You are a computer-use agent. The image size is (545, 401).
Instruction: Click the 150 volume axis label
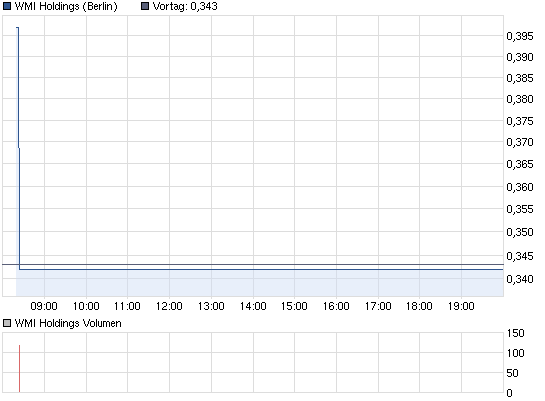click(515, 333)
